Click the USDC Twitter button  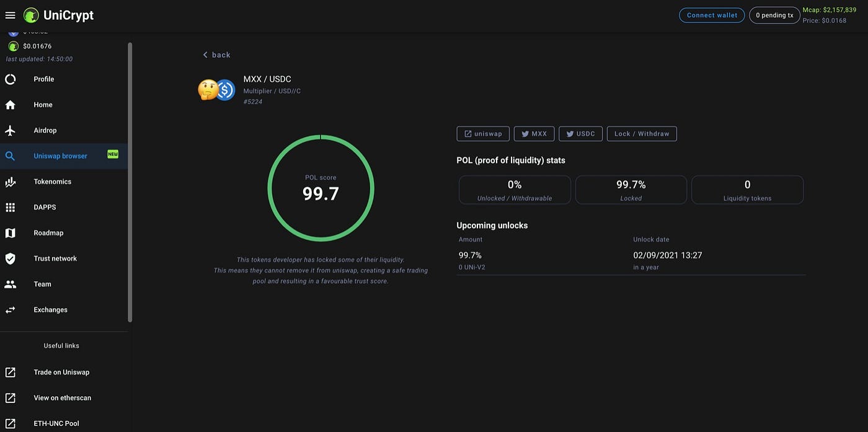pyautogui.click(x=580, y=134)
